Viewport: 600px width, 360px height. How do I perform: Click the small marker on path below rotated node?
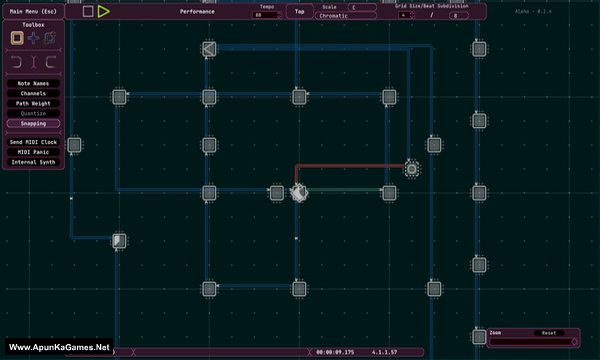pos(296,238)
